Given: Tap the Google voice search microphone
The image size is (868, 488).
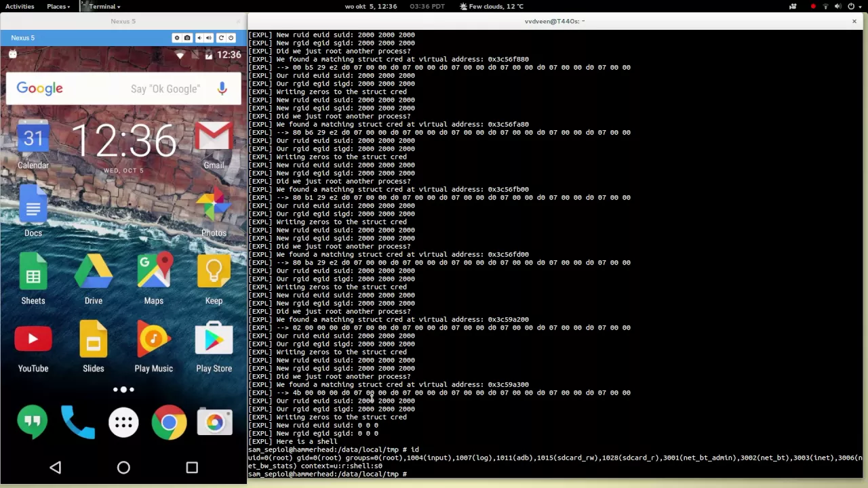Looking at the screenshot, I should tap(222, 89).
